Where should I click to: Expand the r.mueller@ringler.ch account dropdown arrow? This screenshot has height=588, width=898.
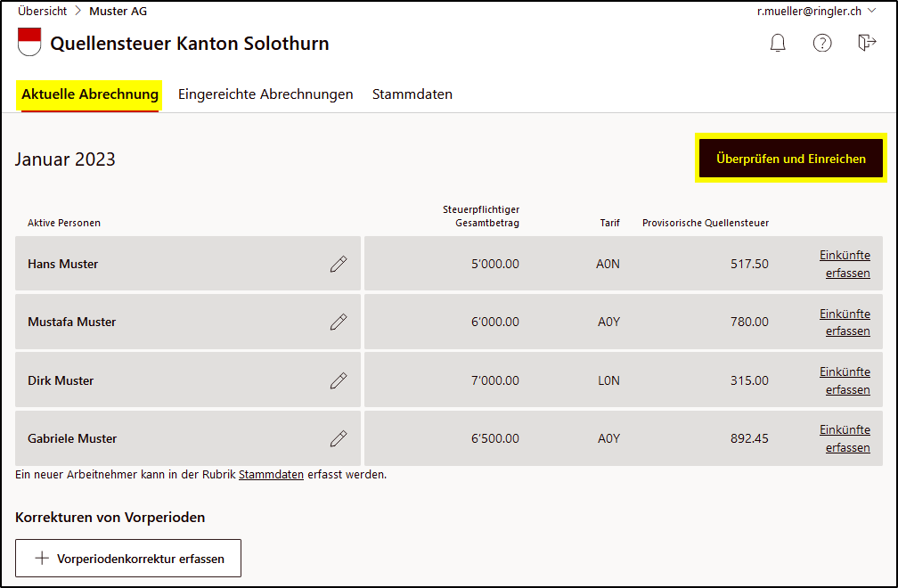[872, 11]
